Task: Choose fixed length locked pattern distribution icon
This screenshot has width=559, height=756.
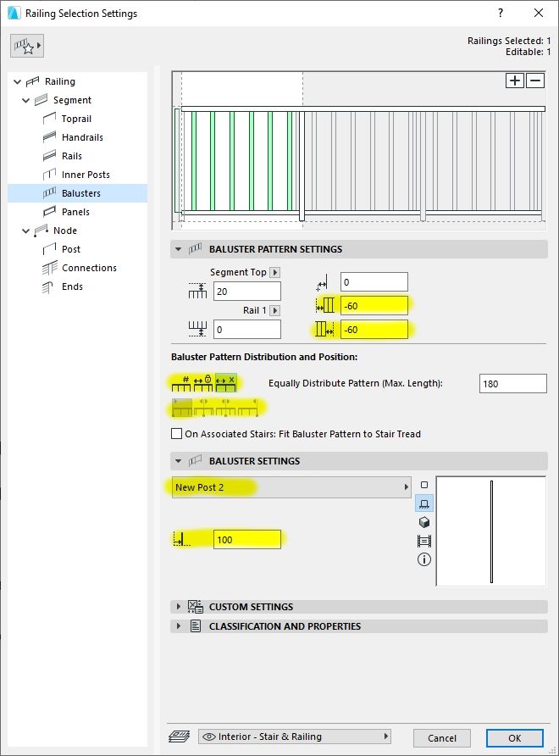Action: click(203, 383)
